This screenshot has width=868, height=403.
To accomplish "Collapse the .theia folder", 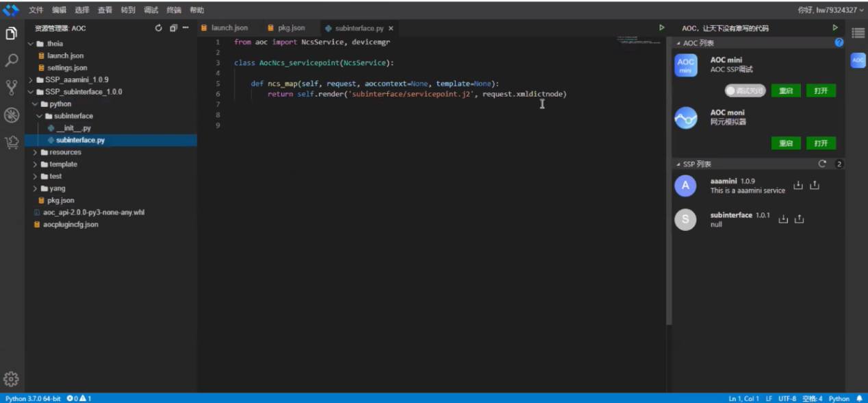I will point(30,44).
